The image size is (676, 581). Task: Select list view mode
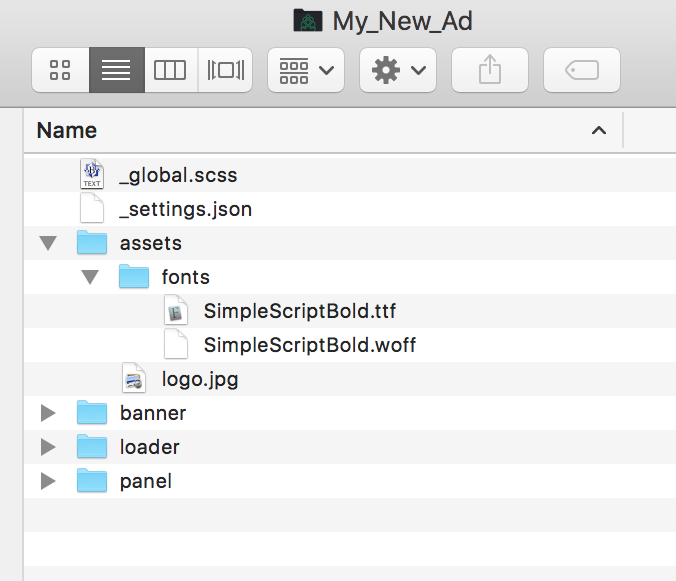point(117,70)
